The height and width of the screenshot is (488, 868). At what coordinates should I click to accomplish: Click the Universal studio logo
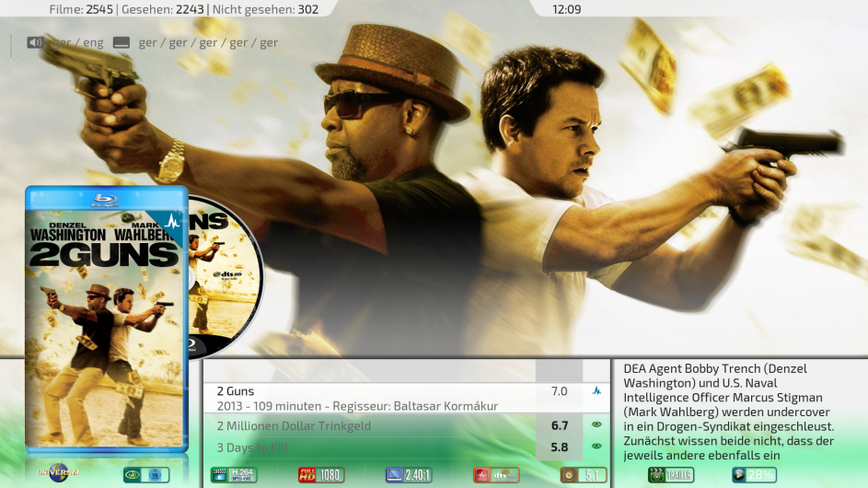tap(58, 473)
